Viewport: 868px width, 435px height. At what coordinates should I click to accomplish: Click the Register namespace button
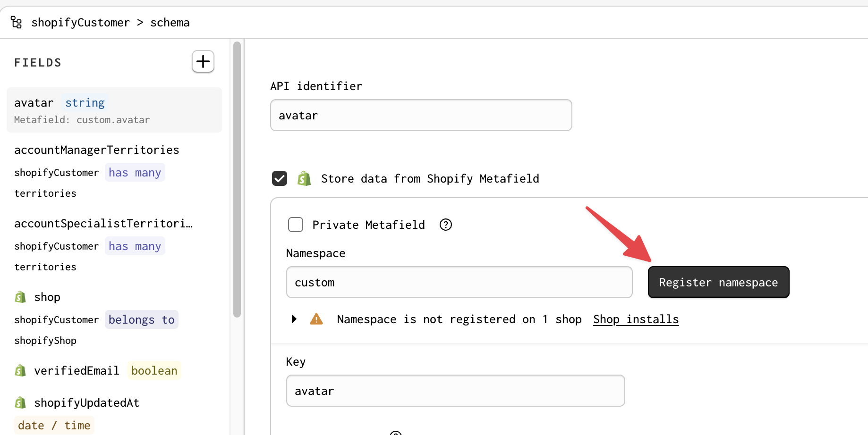pyautogui.click(x=718, y=282)
